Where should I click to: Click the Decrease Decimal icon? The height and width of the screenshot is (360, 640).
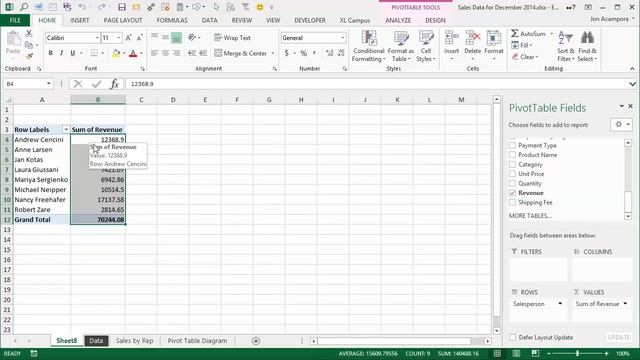coord(341,53)
